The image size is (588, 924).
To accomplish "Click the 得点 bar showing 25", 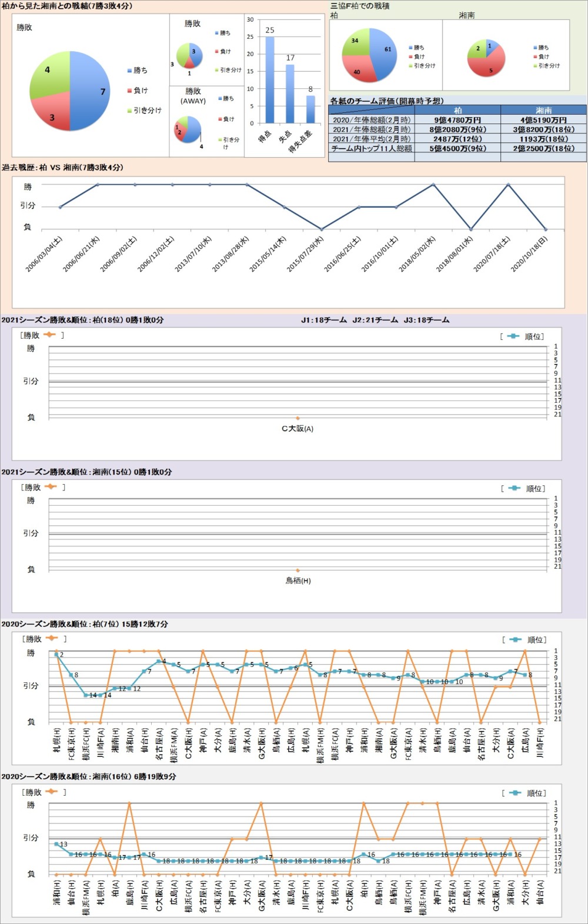I will tap(270, 80).
